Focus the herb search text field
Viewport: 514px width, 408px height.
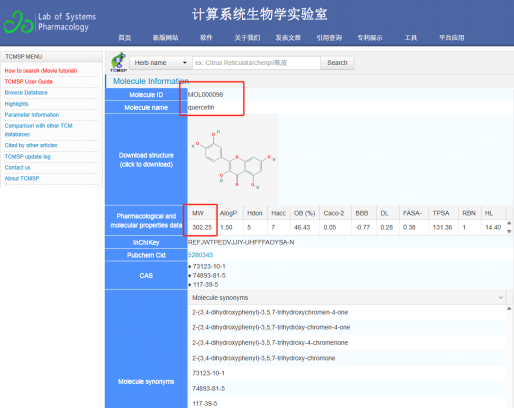coord(256,63)
